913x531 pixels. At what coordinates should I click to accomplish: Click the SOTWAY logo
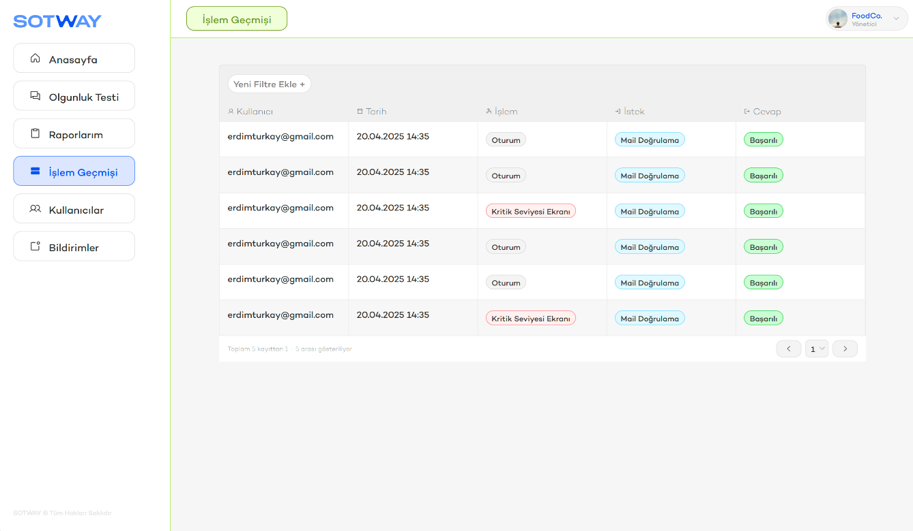tap(57, 21)
